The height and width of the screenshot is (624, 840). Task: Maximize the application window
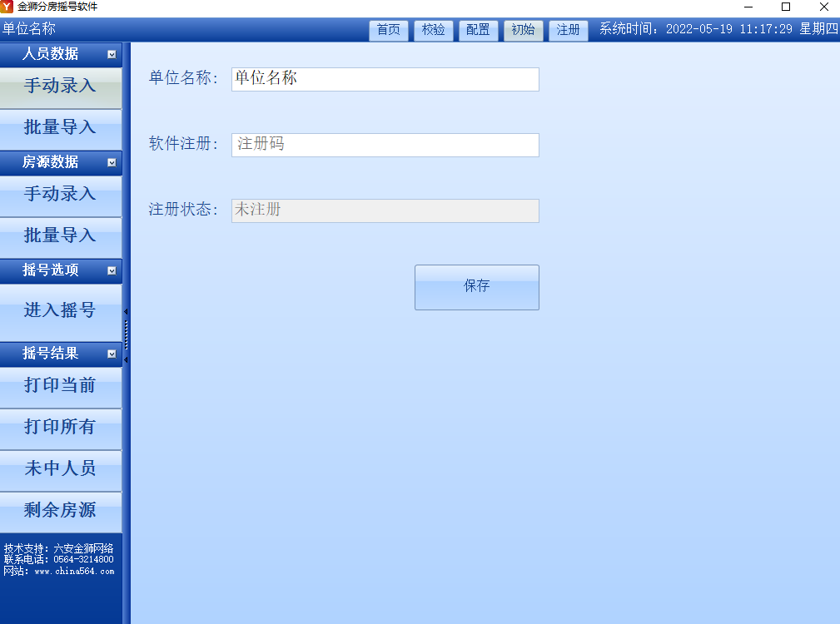pyautogui.click(x=786, y=7)
